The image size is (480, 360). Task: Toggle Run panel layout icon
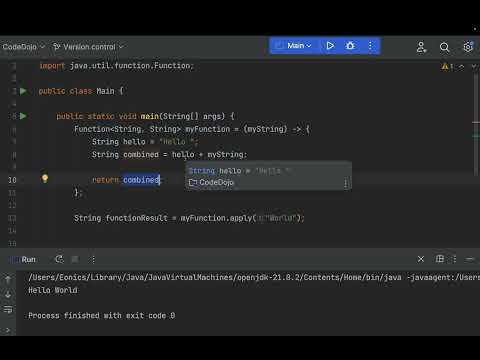440,259
